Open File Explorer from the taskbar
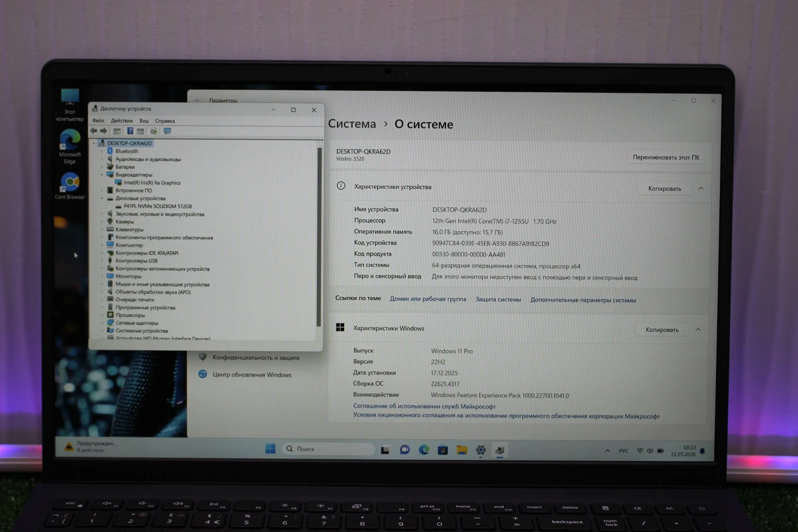The height and width of the screenshot is (532, 798). [462, 450]
